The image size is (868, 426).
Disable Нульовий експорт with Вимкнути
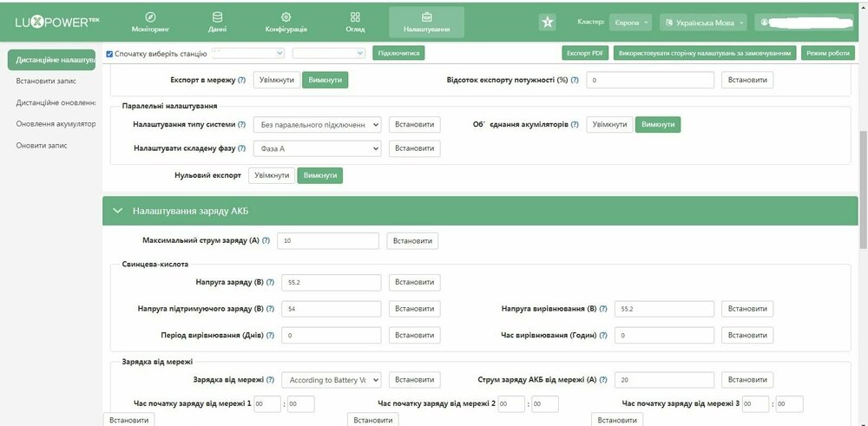320,175
